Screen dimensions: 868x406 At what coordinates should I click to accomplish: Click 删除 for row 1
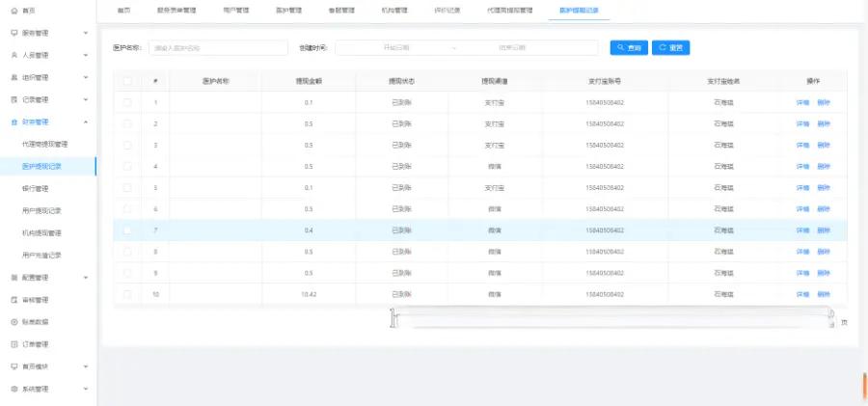point(824,102)
